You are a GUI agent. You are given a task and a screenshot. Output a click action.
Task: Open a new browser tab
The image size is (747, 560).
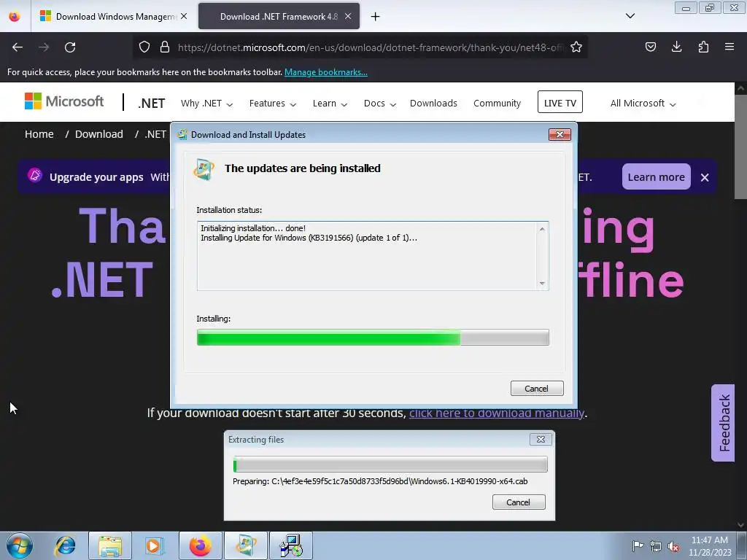point(376,17)
